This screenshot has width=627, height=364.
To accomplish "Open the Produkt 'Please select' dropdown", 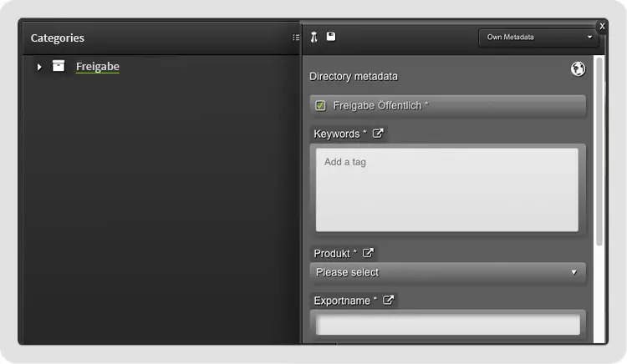I will (447, 272).
